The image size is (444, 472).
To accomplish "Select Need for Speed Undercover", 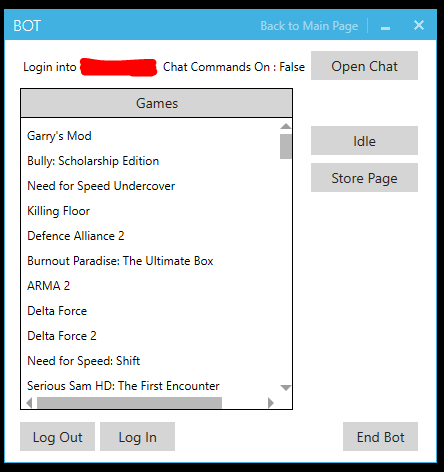I will click(x=101, y=186).
